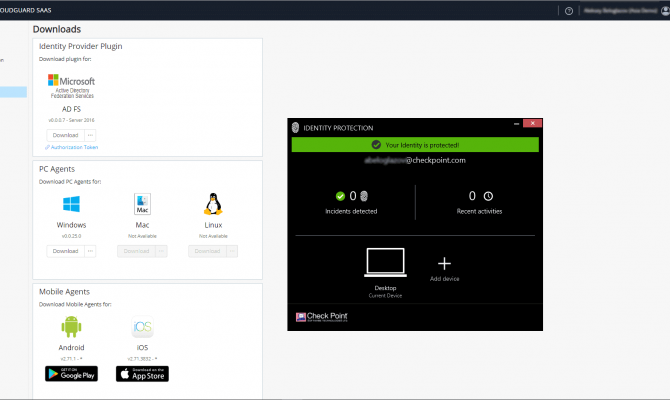Select the Desktop current device icon
This screenshot has width=670, height=400.
[x=385, y=262]
